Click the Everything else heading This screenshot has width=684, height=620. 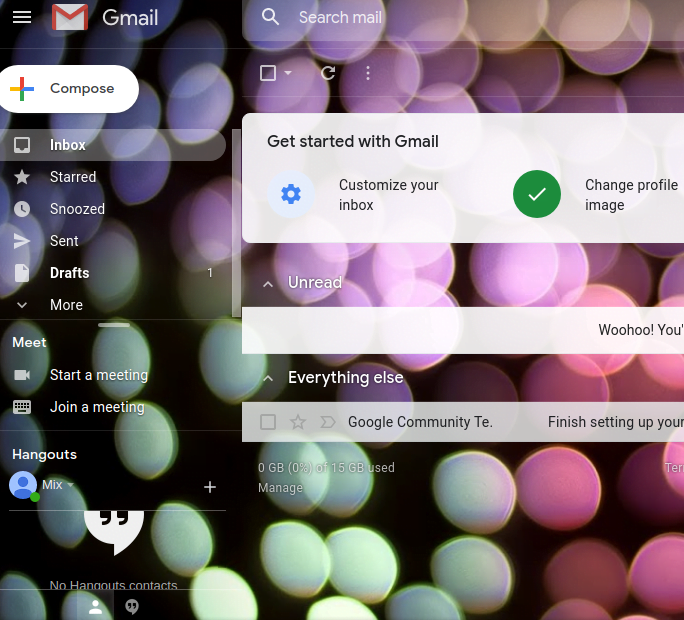[345, 377]
